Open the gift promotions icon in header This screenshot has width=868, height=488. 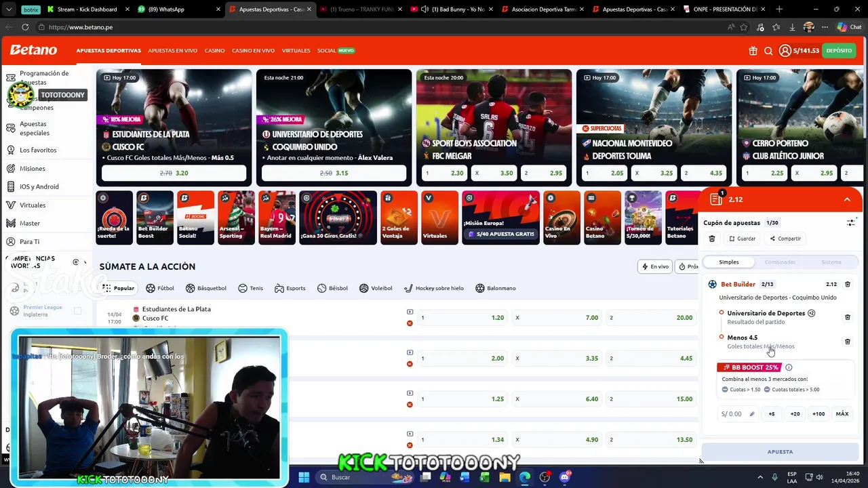pos(753,51)
